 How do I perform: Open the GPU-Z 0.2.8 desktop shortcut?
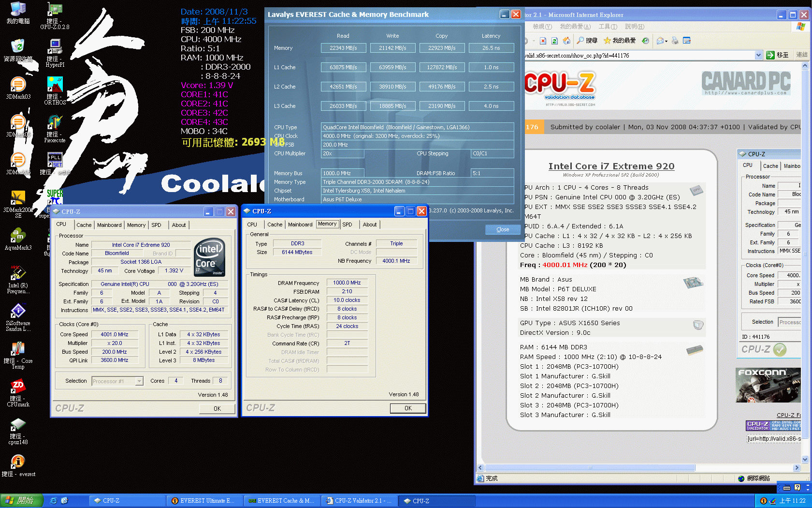coord(55,15)
